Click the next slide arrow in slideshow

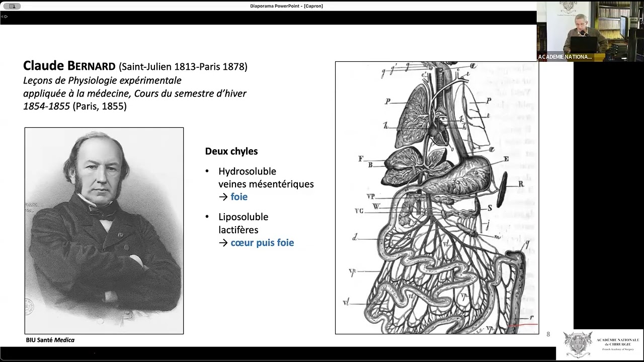pyautogui.click(x=6, y=17)
